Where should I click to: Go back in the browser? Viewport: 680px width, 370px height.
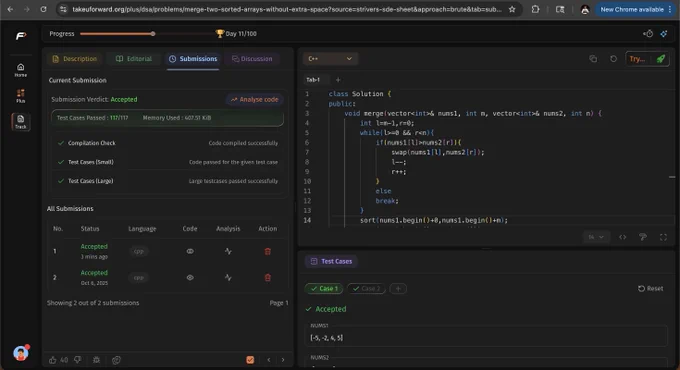(x=10, y=9)
